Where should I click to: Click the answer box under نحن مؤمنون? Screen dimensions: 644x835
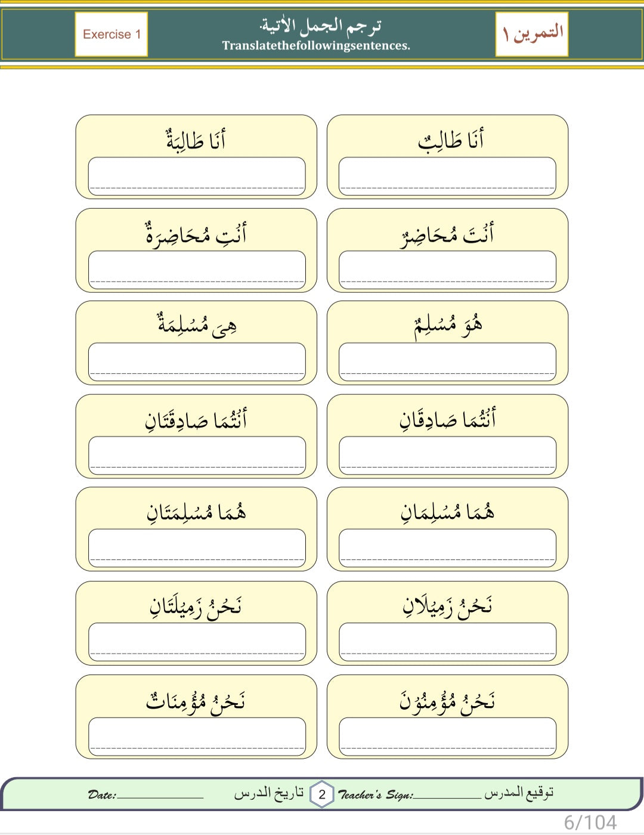[447, 736]
